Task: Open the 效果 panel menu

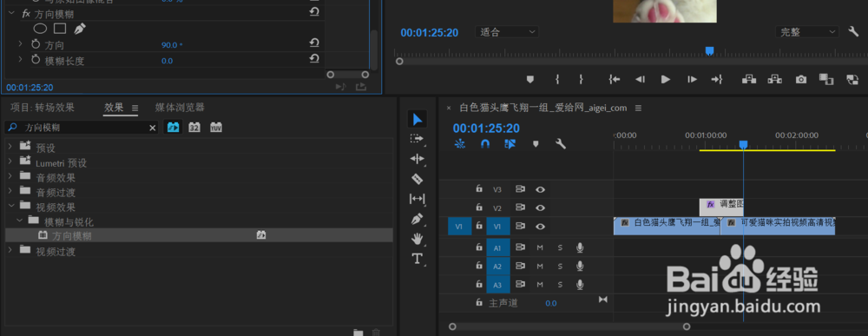Action: pos(135,108)
